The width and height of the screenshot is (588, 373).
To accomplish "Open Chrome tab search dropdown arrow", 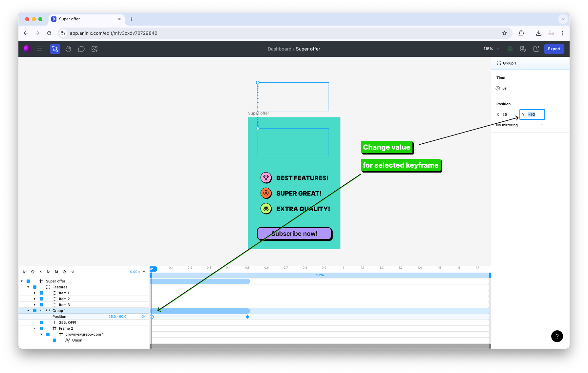I will [563, 19].
